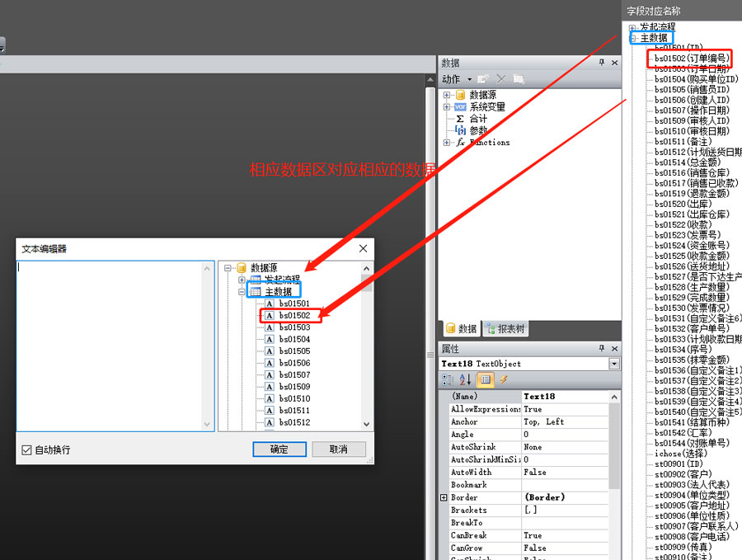Pin the 数据 panel with the pushpin icon
Image resolution: width=742 pixels, height=560 pixels.
pyautogui.click(x=601, y=63)
